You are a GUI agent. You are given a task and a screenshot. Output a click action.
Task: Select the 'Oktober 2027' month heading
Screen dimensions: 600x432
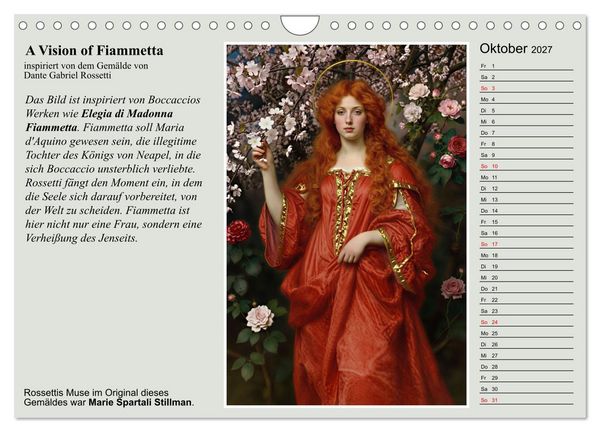(x=516, y=49)
